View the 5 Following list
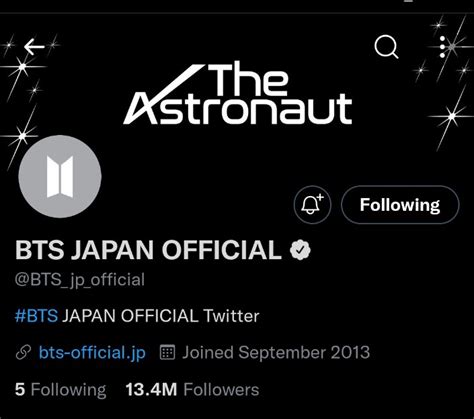 click(x=61, y=389)
